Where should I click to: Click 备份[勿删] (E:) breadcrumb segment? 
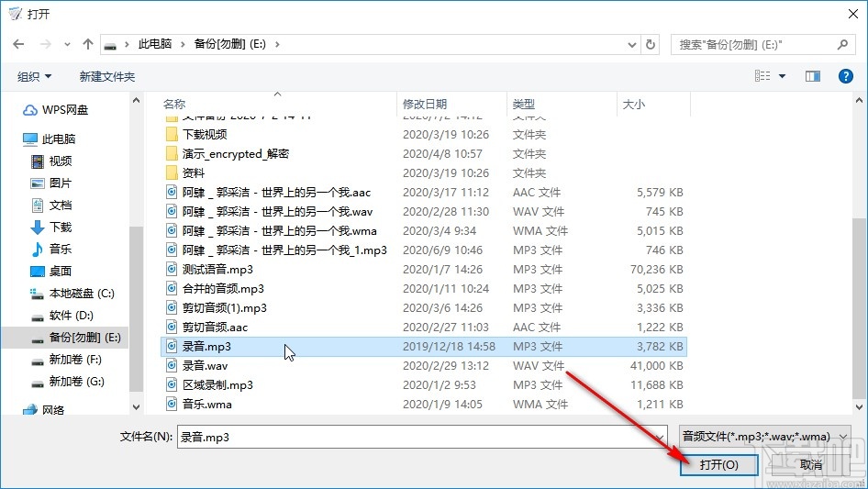[229, 44]
